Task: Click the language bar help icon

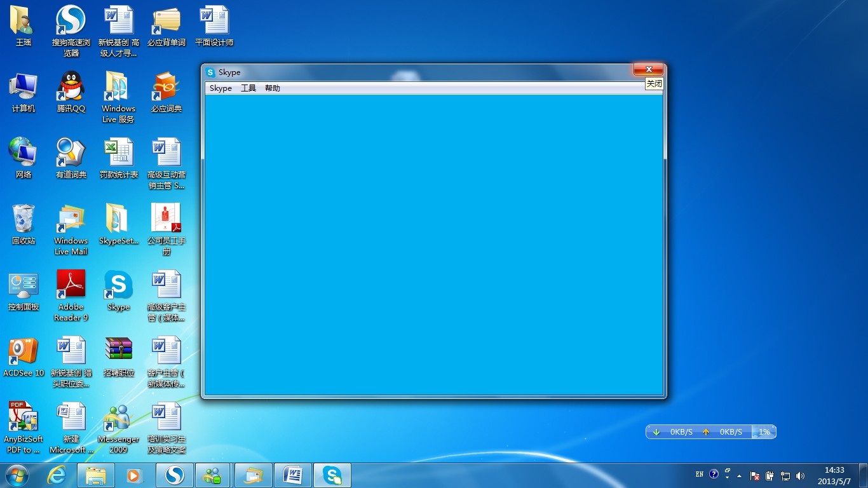Action: pyautogui.click(x=714, y=474)
